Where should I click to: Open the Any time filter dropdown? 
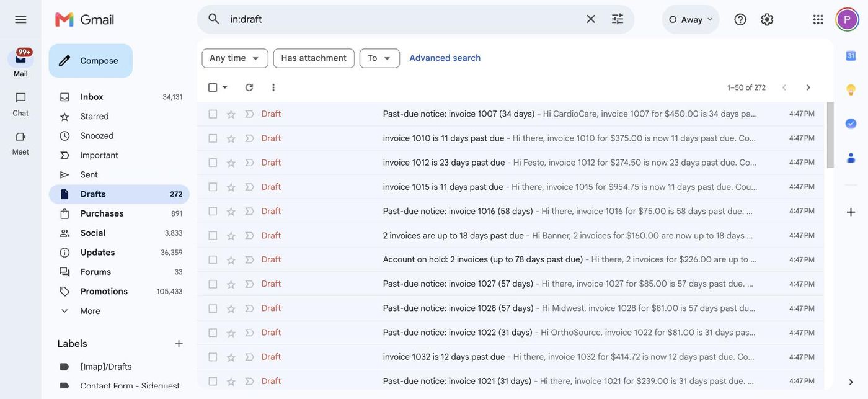point(235,58)
